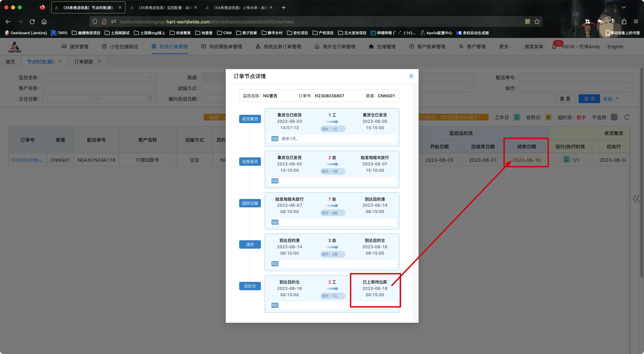Viewport: 644px width, 354px height.
Task: Switch language with the English button
Action: pyautogui.click(x=615, y=47)
